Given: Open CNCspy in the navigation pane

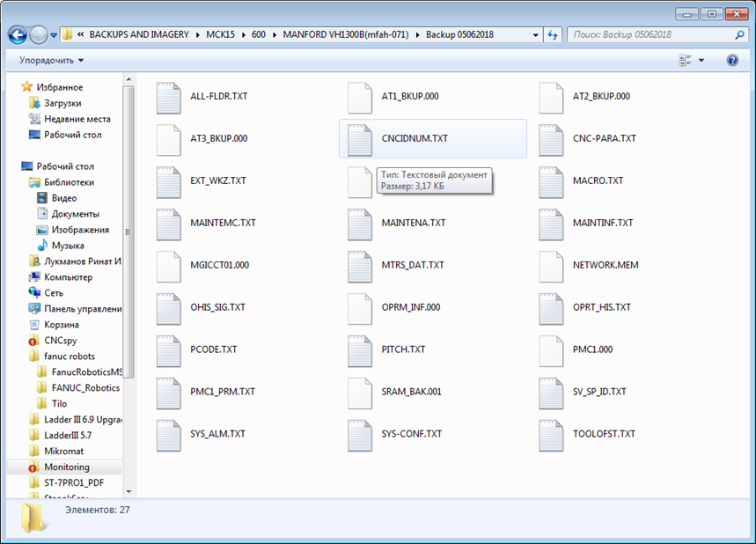Looking at the screenshot, I should 60,340.
